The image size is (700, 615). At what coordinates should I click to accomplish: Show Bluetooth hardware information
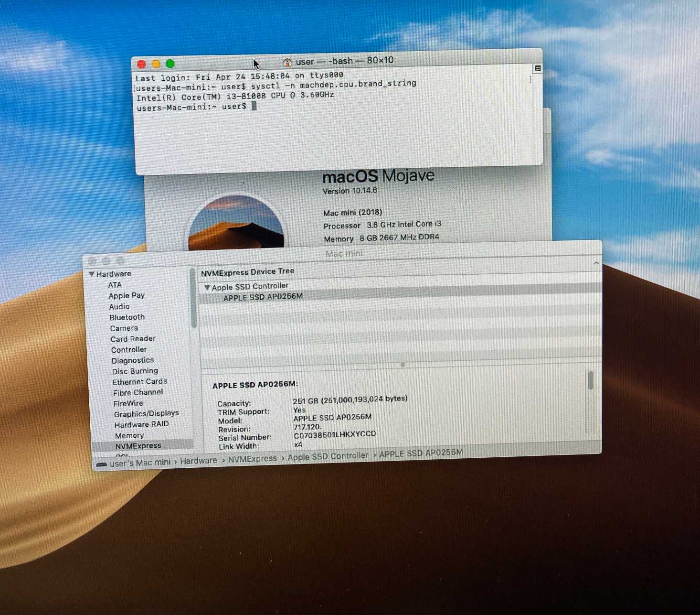pos(127,317)
